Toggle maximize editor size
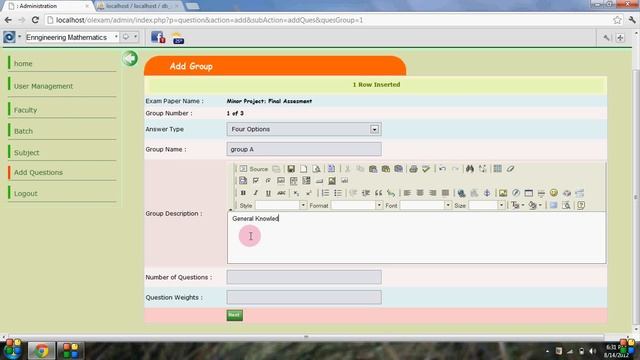The height and width of the screenshot is (360, 640). click(553, 205)
